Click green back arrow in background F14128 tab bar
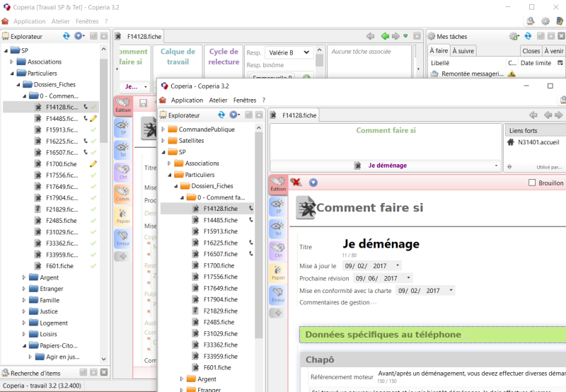This screenshot has height=392, width=566. (385, 36)
